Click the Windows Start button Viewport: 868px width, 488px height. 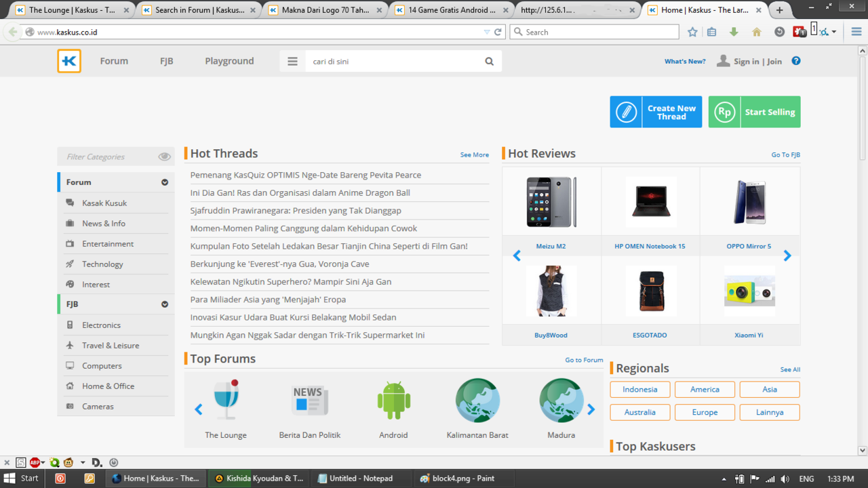pos(22,478)
